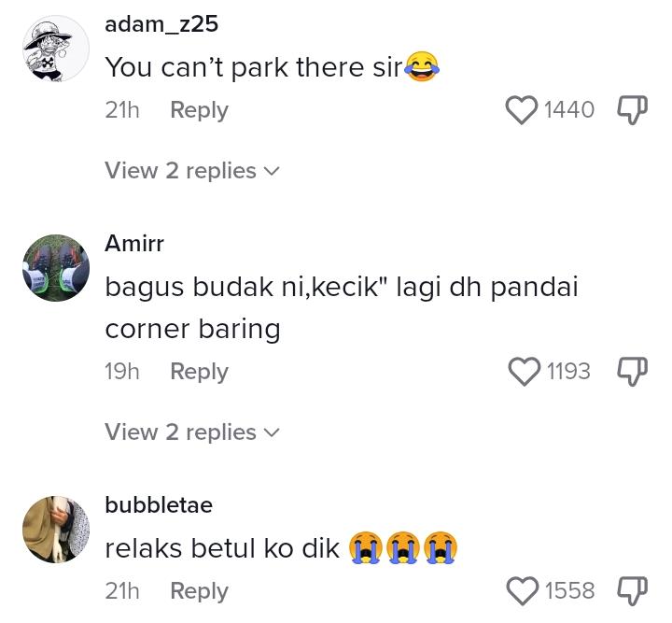Select the comment text 'You can't park there sir'

pyautogui.click(x=254, y=67)
